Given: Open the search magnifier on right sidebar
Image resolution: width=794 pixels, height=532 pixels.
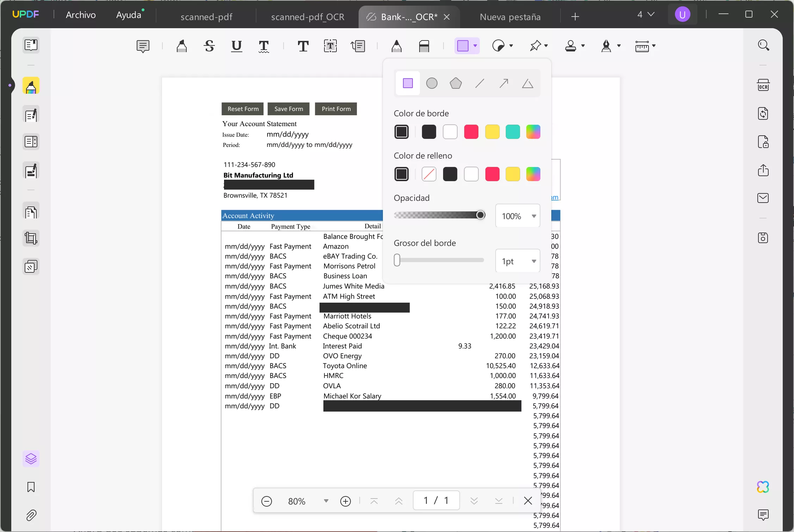Looking at the screenshot, I should tap(763, 45).
